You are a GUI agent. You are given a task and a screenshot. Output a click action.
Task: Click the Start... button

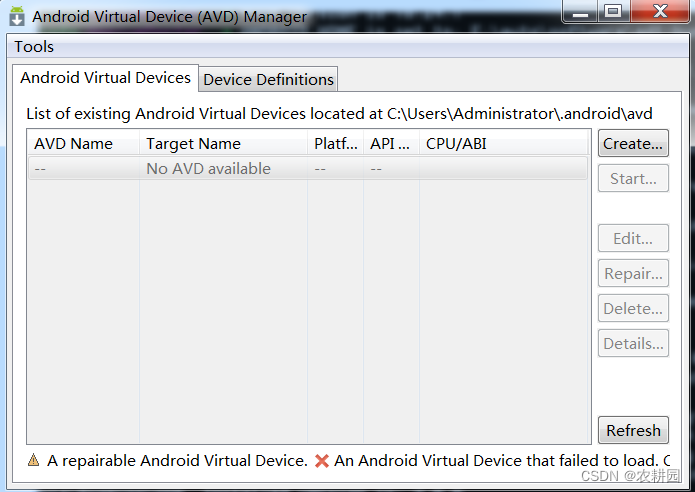[x=633, y=179]
